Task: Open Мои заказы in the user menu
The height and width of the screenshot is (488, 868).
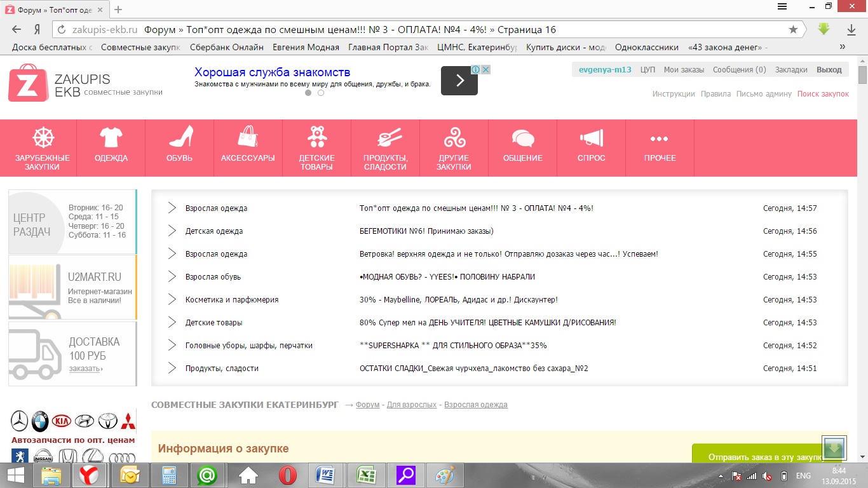Action: tap(684, 70)
